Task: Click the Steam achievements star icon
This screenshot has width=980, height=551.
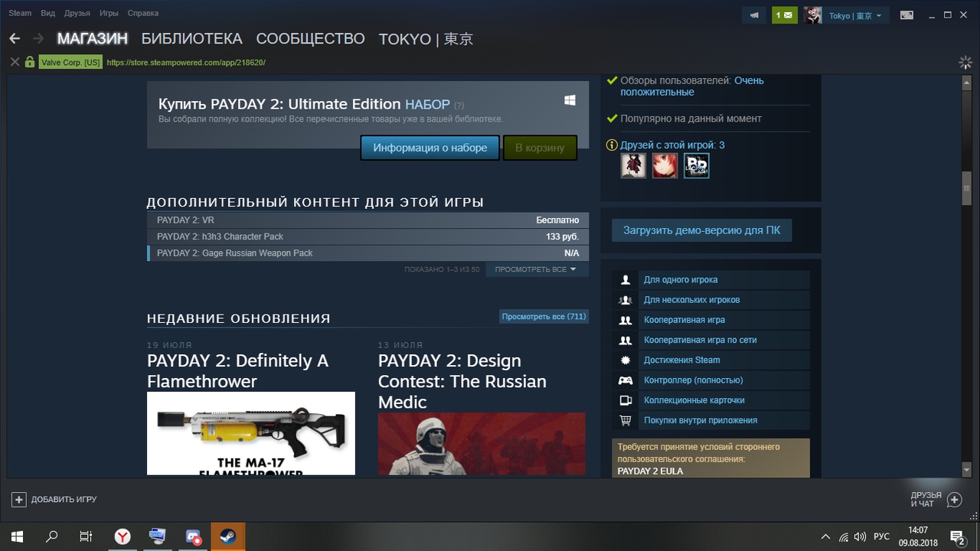Action: (x=626, y=360)
